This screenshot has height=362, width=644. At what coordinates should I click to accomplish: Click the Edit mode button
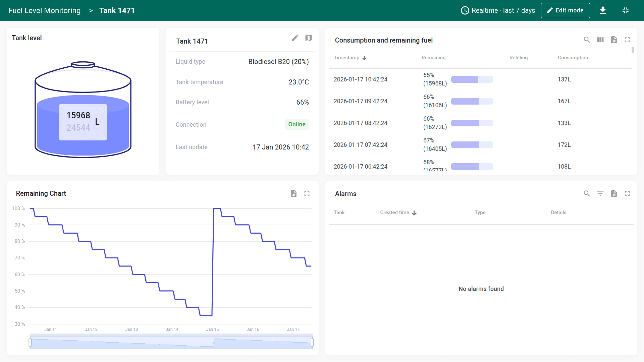tap(566, 10)
